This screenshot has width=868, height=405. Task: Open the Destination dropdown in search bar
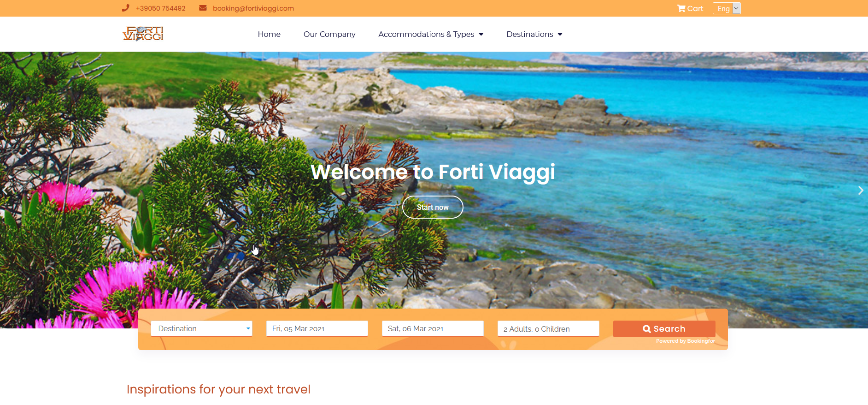(x=201, y=328)
